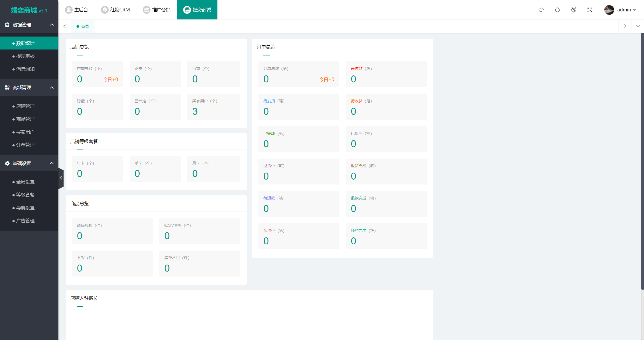Viewport: 644px width, 340px height.
Task: Click the clear cache brush icon
Action: pyautogui.click(x=574, y=10)
